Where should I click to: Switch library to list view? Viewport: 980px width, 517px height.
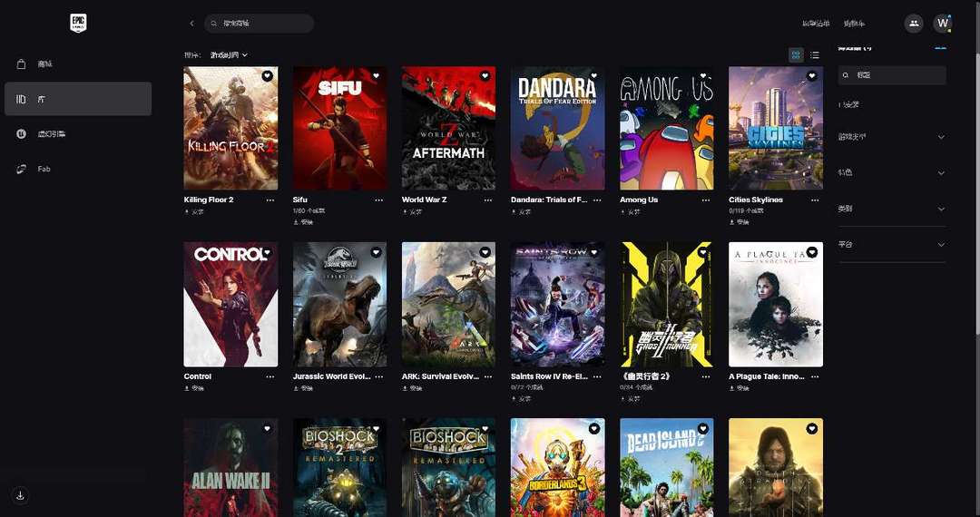point(814,55)
